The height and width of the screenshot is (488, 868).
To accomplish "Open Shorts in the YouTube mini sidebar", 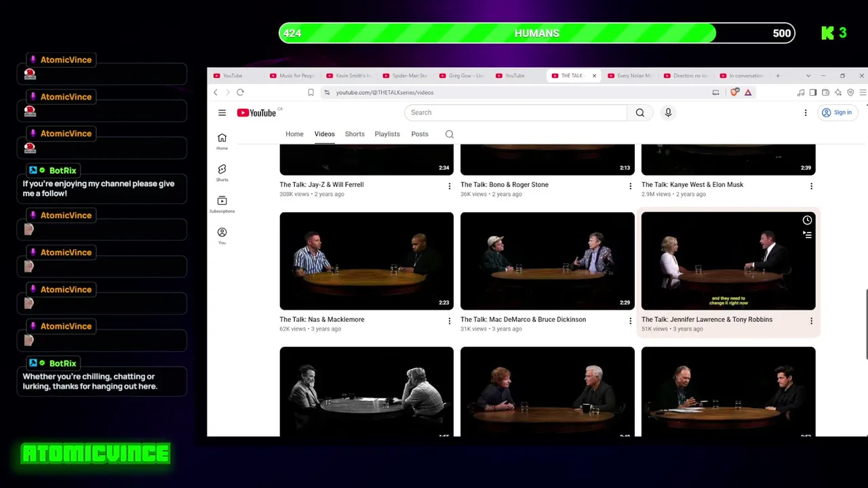I will pyautogui.click(x=222, y=173).
